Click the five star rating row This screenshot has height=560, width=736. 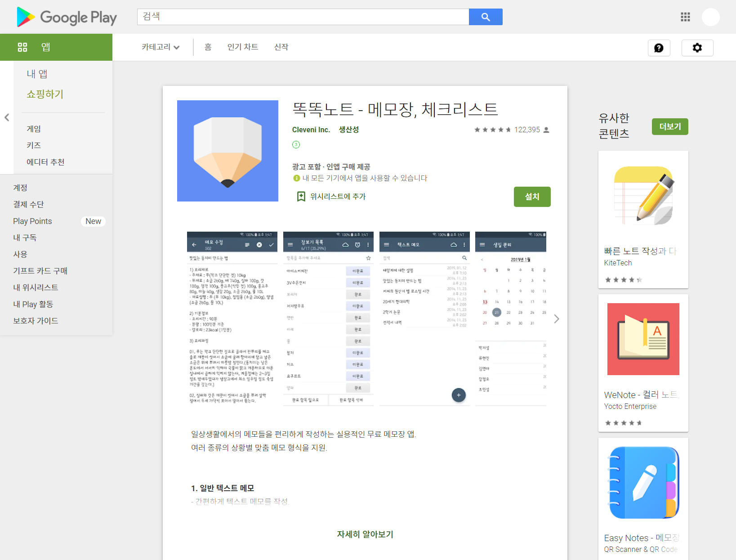pos(493,130)
